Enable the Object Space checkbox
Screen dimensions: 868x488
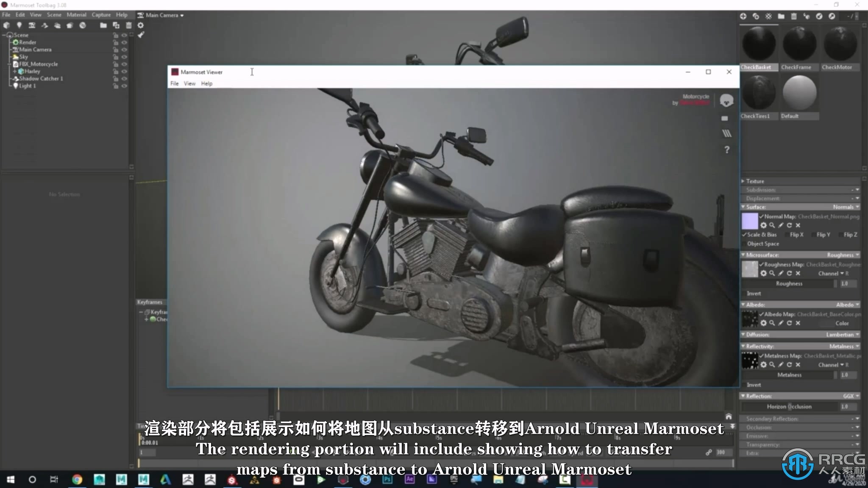[744, 244]
